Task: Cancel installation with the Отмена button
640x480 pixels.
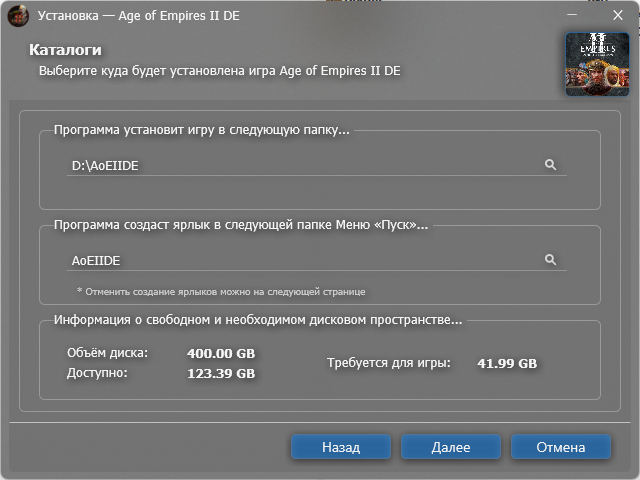Action: coord(560,447)
